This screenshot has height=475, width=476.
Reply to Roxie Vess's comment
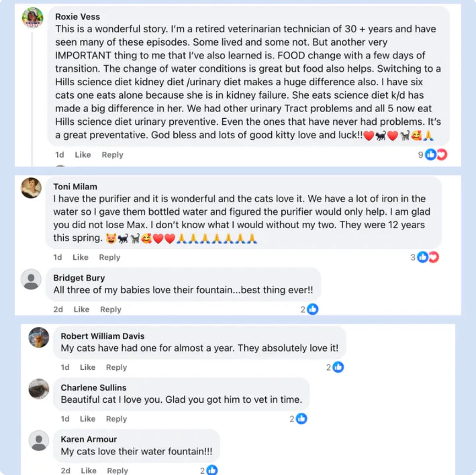112,155
